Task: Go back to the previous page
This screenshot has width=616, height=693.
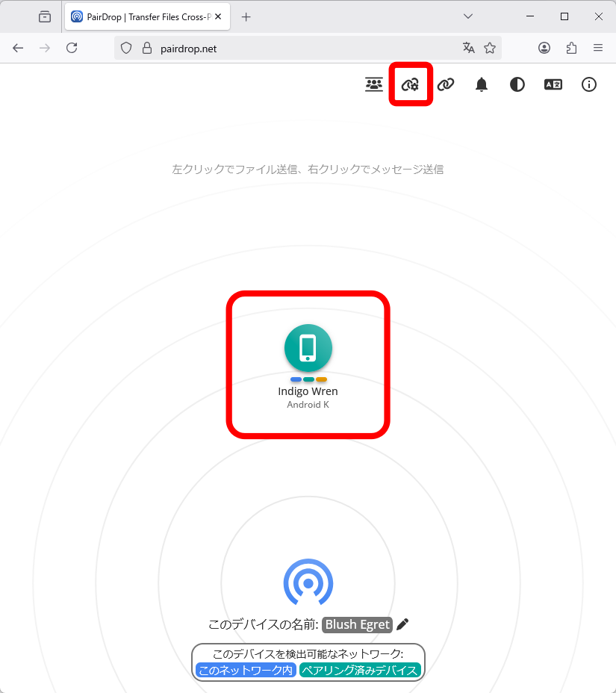Action: point(18,48)
